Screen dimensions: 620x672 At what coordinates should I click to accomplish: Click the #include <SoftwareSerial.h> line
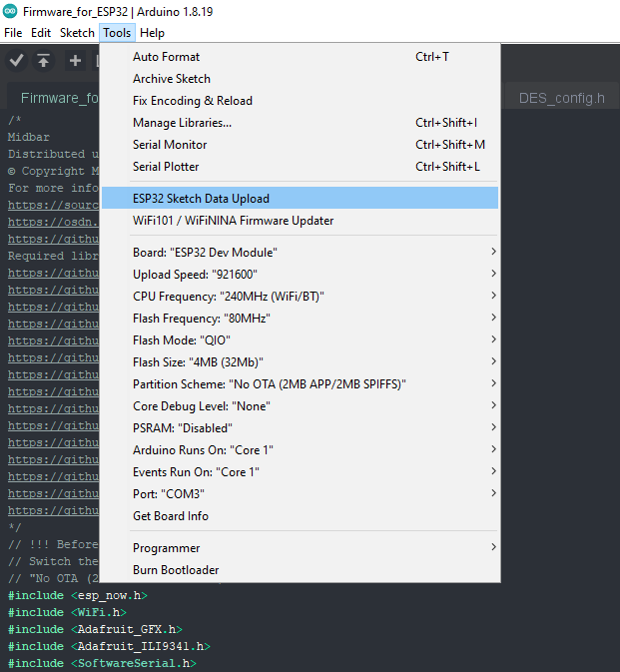click(x=102, y=663)
